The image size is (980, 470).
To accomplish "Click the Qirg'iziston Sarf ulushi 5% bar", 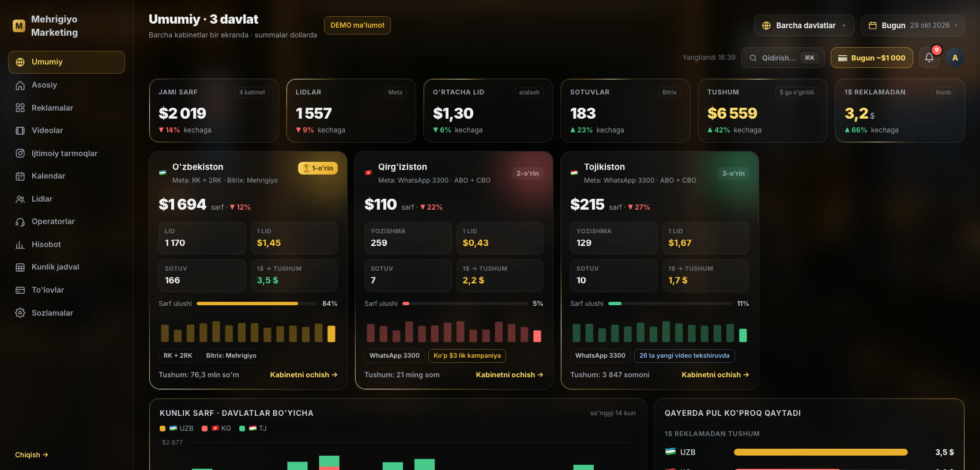I will tap(465, 304).
